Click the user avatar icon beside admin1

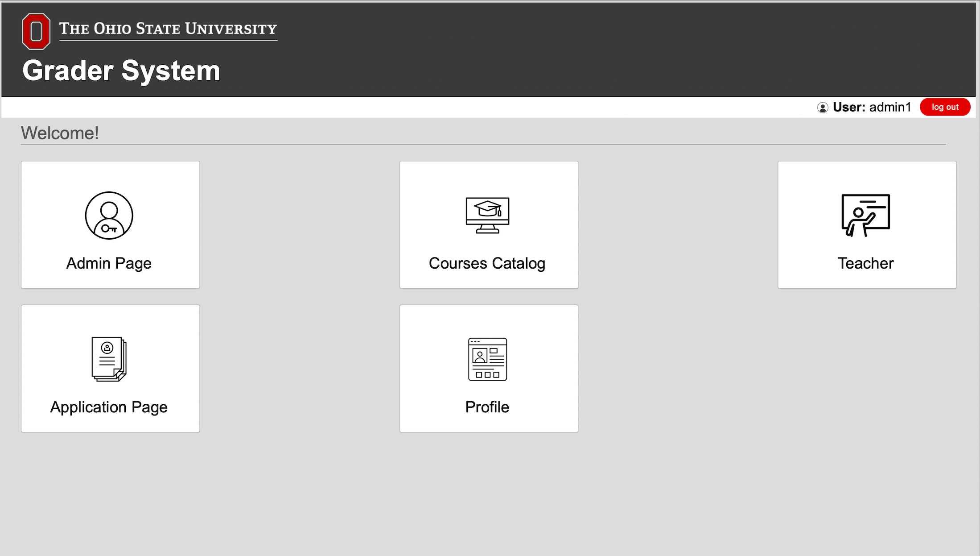823,108
